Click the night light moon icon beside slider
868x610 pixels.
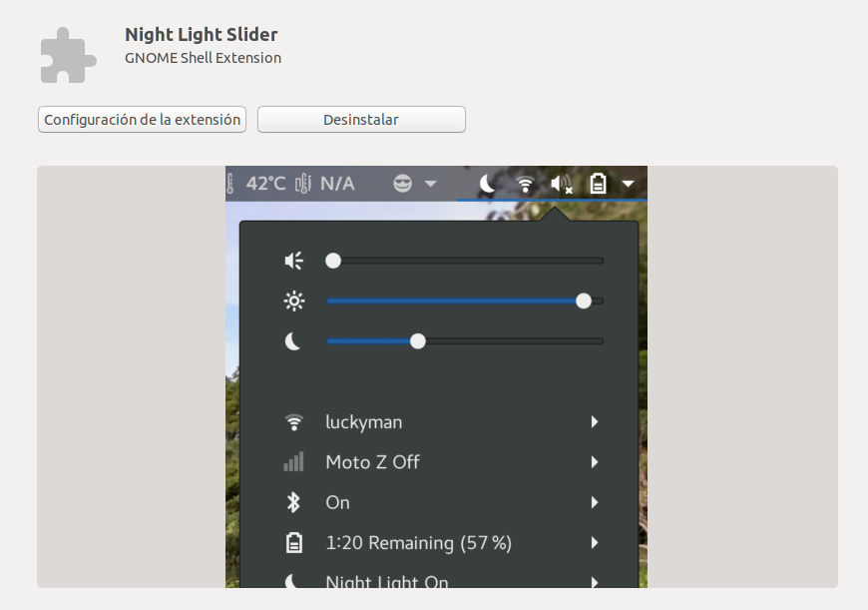click(293, 341)
